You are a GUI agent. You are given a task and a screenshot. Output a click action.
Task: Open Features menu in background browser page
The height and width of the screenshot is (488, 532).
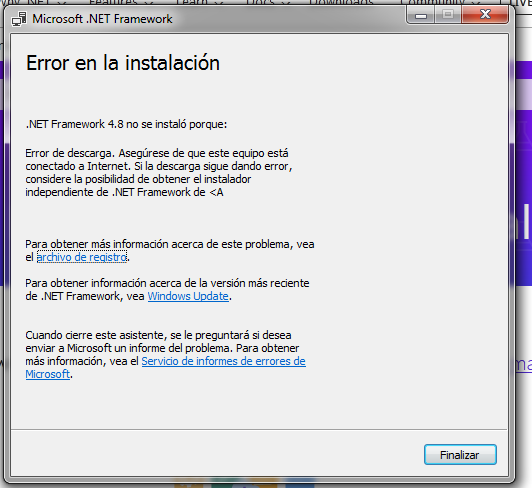121,2
